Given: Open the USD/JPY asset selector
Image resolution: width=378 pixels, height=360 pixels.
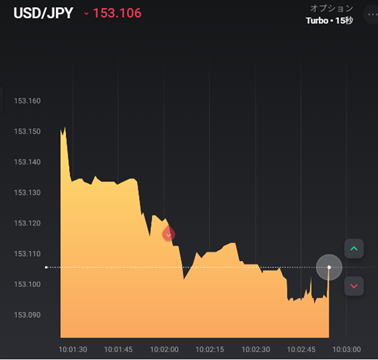Looking at the screenshot, I should [x=43, y=13].
